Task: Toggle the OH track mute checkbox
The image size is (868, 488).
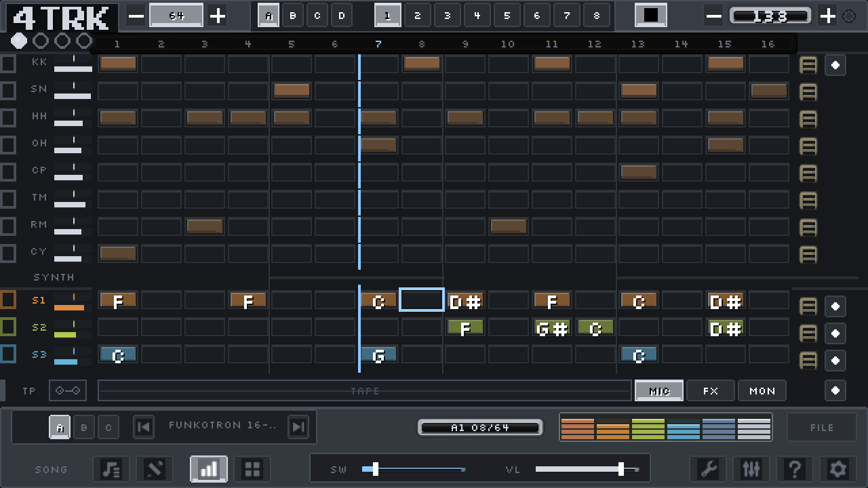Action: tap(8, 145)
